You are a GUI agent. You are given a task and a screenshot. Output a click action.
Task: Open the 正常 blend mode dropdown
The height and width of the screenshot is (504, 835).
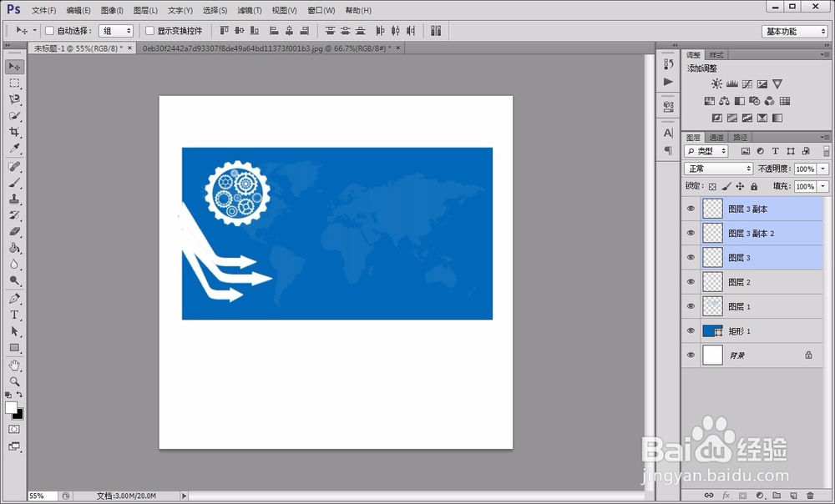(718, 169)
